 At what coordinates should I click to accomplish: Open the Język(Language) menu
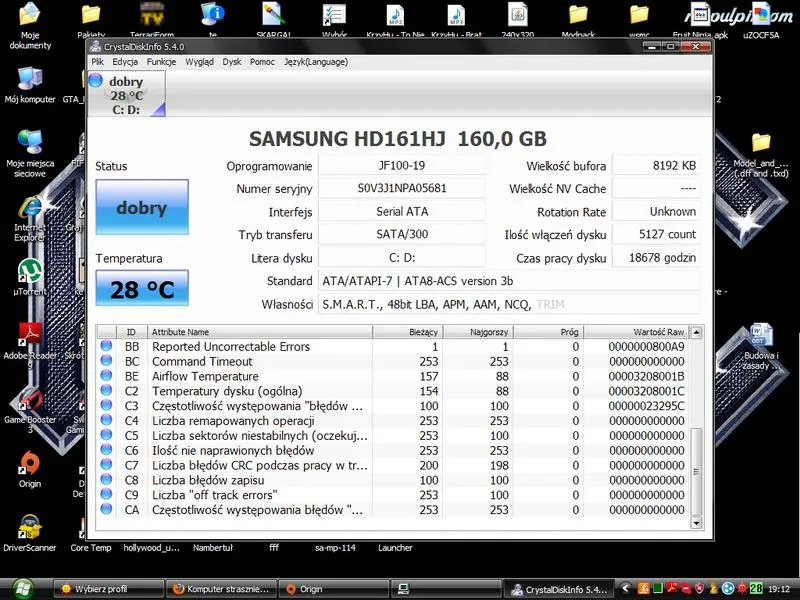tap(316, 62)
